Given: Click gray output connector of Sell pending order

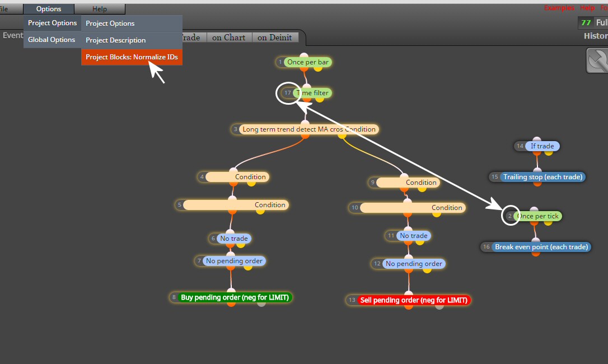Looking at the screenshot, I should click(x=439, y=306).
